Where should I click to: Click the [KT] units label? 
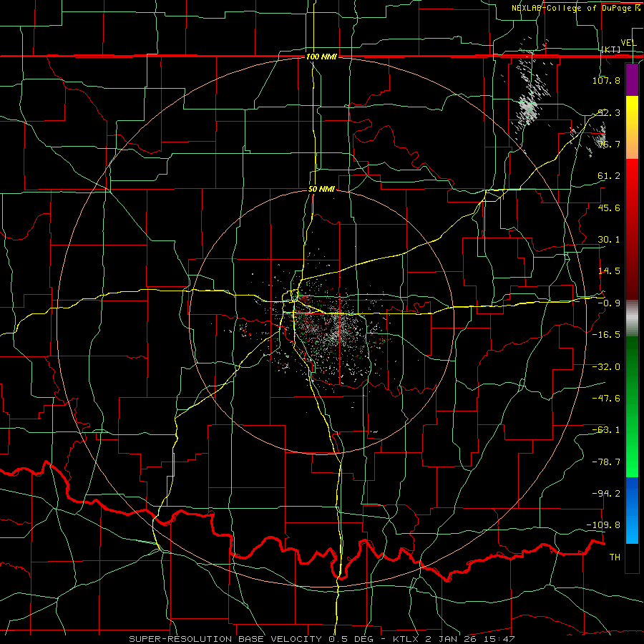[x=611, y=49]
